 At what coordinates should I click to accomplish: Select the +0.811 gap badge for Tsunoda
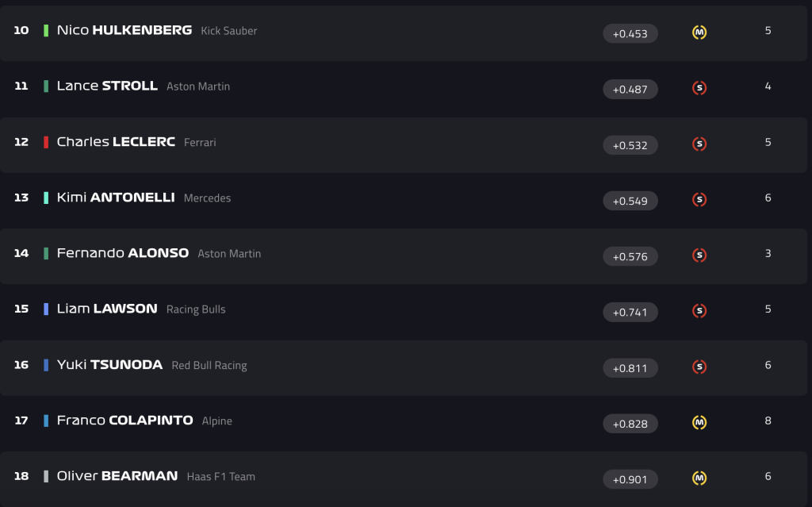coord(630,368)
